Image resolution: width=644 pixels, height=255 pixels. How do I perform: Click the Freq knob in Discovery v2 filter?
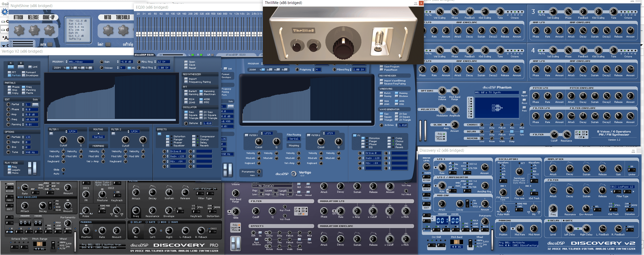click(x=553, y=208)
